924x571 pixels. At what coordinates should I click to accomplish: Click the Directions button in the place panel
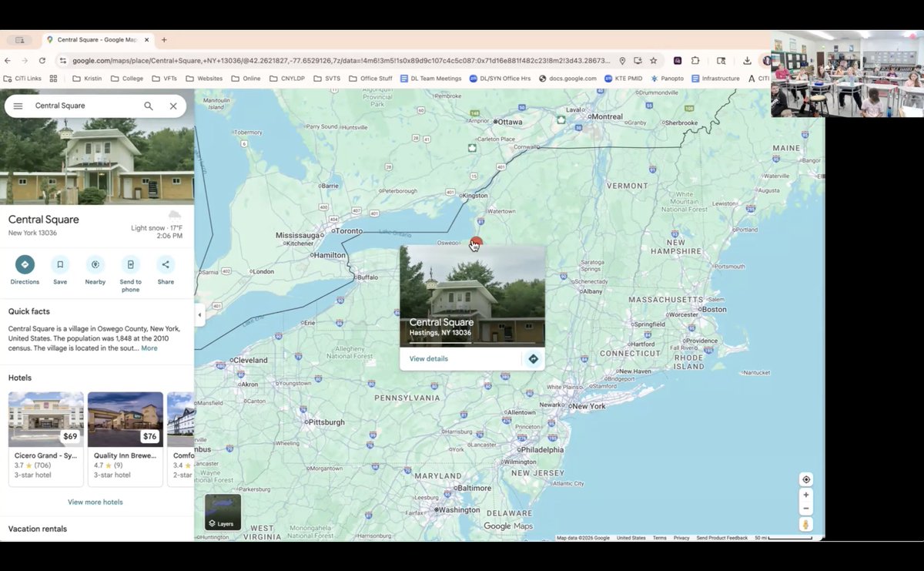tap(25, 270)
